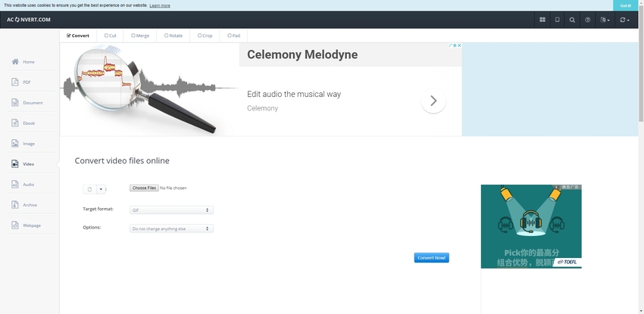
Task: Expand the language selector dropdown in header
Action: [605, 20]
